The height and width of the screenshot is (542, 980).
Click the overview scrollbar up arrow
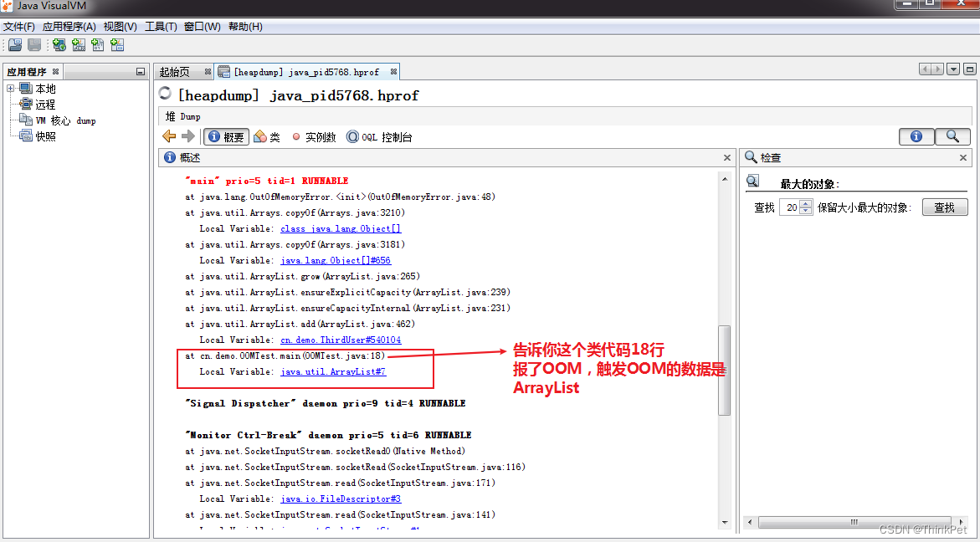(x=725, y=179)
